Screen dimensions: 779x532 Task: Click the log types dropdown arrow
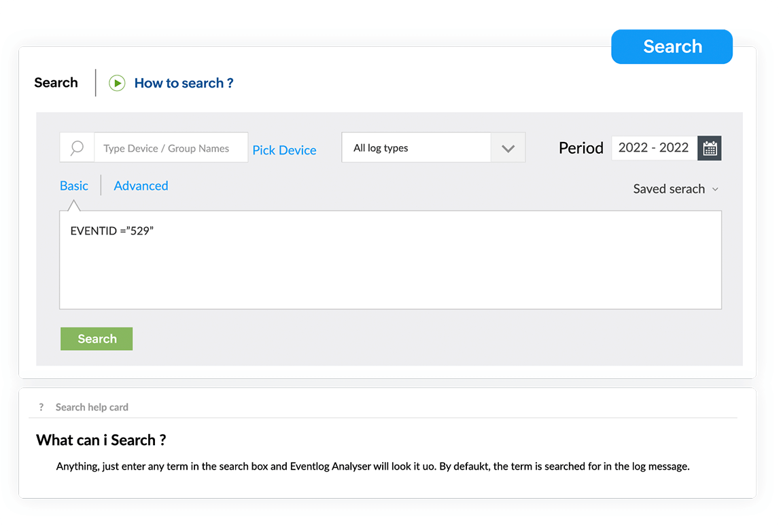[508, 148]
